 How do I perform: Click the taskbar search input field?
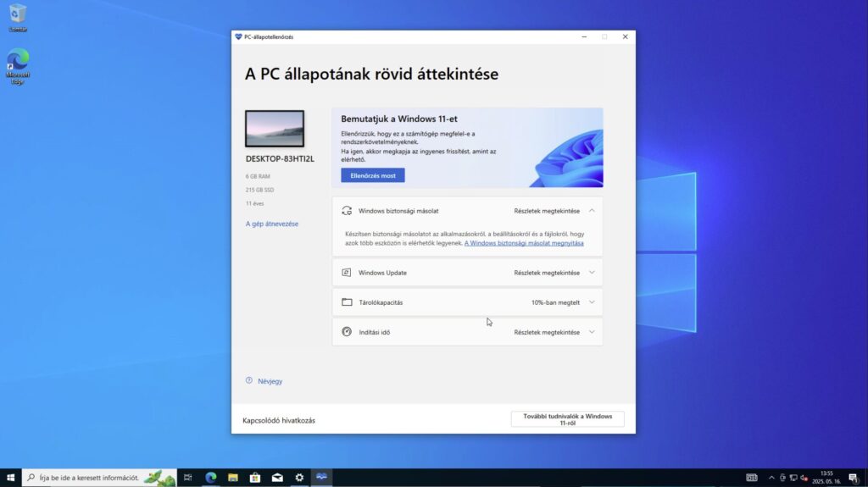[100, 478]
